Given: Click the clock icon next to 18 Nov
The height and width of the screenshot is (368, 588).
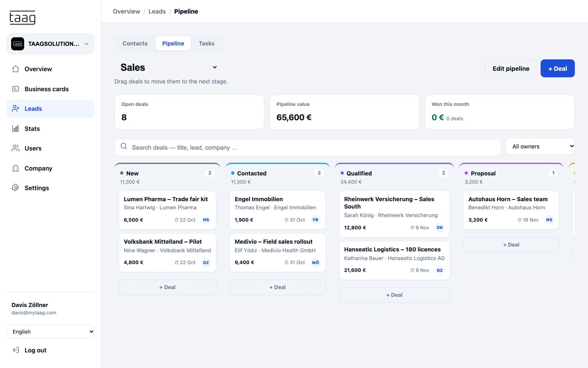Looking at the screenshot, I should point(519,220).
